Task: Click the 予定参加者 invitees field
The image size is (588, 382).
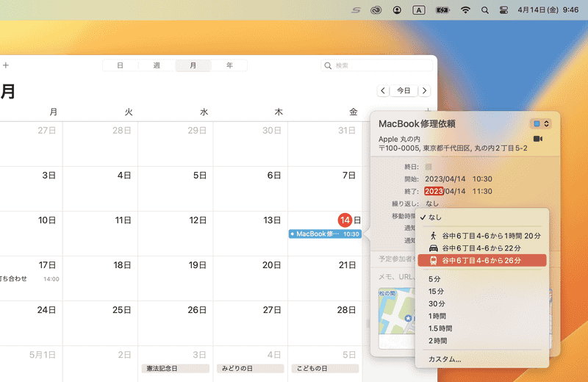Action: point(397,259)
